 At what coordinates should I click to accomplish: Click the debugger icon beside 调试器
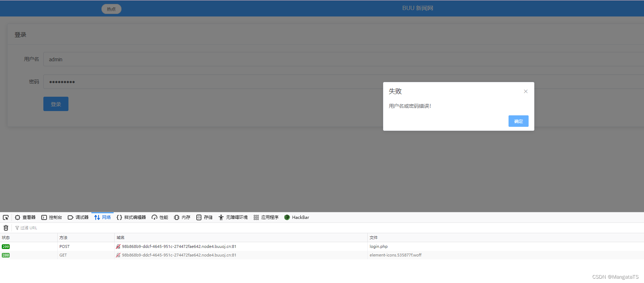(x=71, y=217)
